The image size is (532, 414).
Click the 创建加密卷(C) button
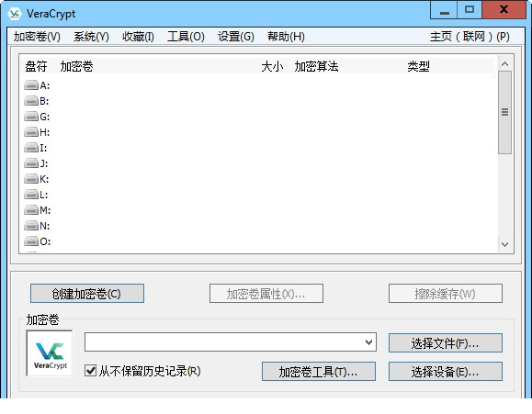[x=87, y=294]
